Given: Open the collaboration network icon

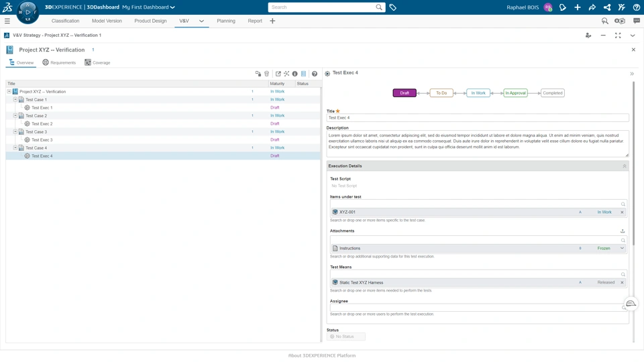Looking at the screenshot, I should tap(606, 7).
